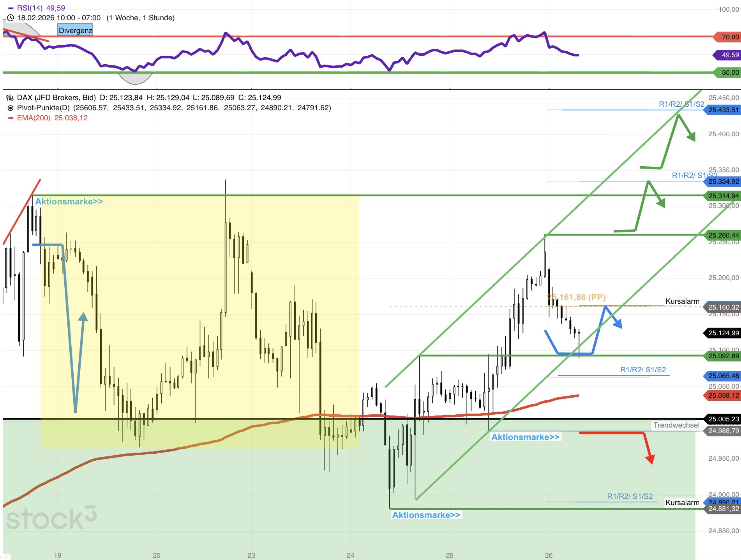Select the Divergenz label in RSI panel
The height and width of the screenshot is (560, 741).
[x=75, y=30]
